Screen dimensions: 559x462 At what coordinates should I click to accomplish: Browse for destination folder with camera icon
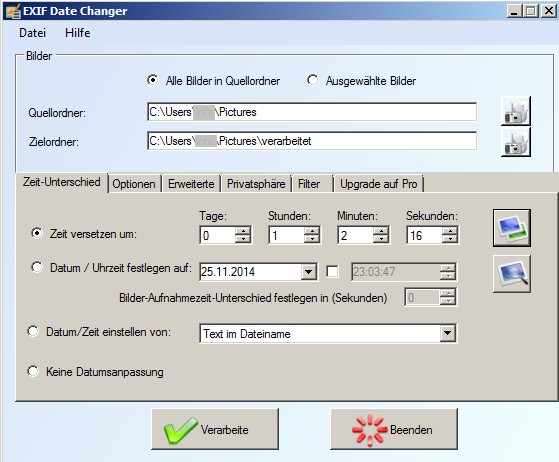pos(516,142)
